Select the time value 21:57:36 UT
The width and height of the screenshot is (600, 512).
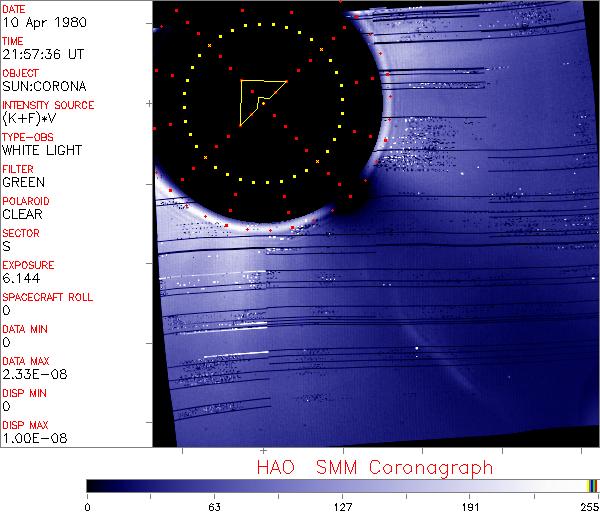coord(41,54)
